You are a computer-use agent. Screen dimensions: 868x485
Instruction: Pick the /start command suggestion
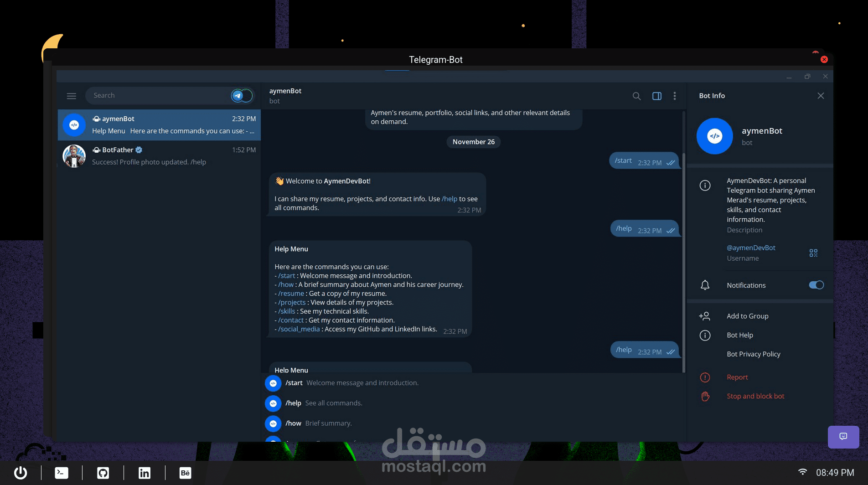pyautogui.click(x=474, y=383)
